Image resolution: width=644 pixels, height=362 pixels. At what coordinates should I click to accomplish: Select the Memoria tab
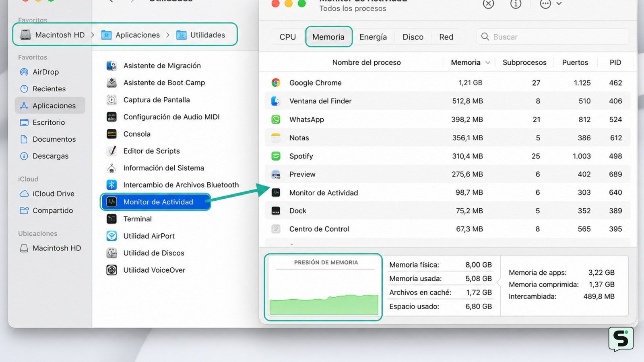[328, 37]
